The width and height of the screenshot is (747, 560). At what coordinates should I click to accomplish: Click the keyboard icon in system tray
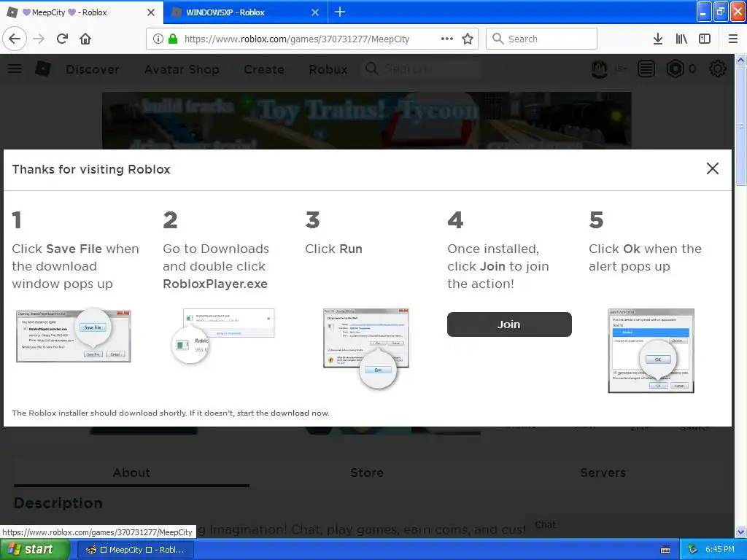665,550
